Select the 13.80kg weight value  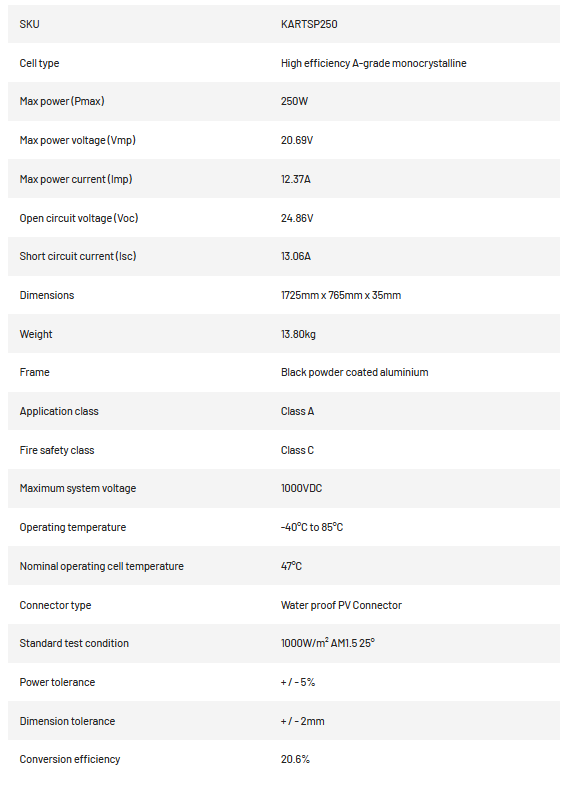tap(298, 334)
